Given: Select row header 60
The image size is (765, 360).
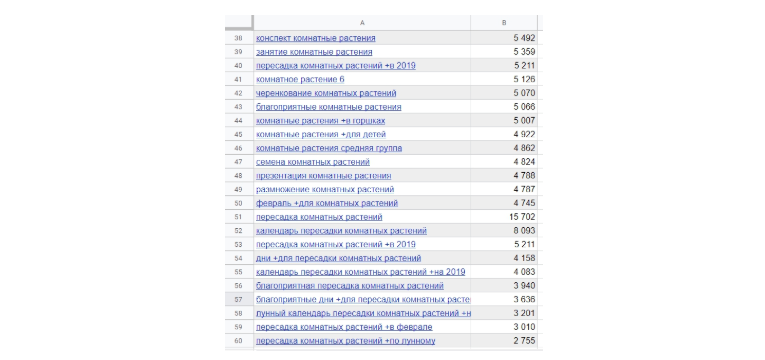Looking at the screenshot, I should (239, 340).
